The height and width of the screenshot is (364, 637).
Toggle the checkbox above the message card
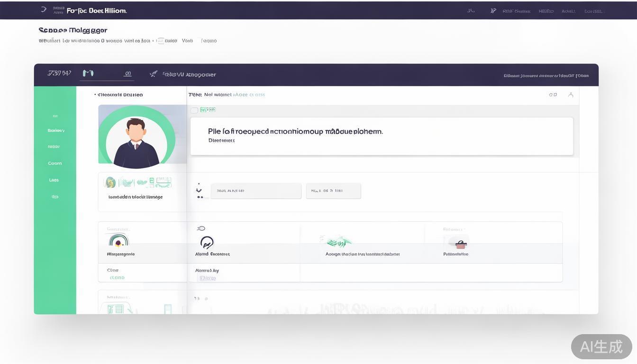pos(194,110)
